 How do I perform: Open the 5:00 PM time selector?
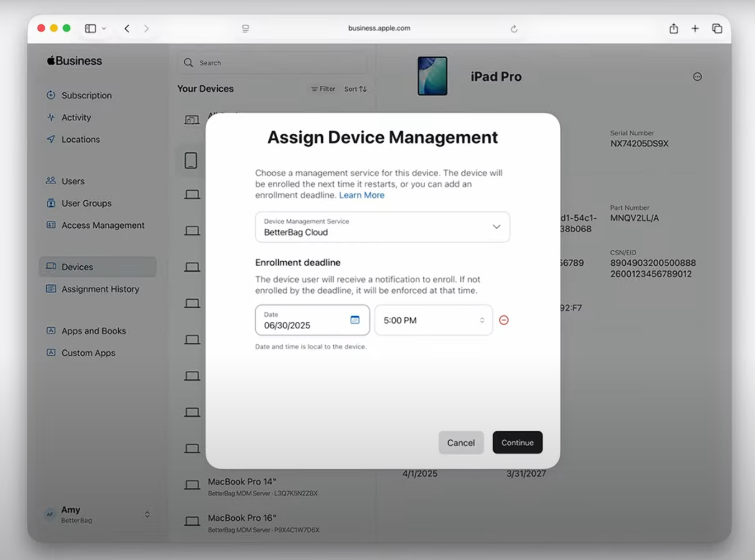tap(433, 320)
